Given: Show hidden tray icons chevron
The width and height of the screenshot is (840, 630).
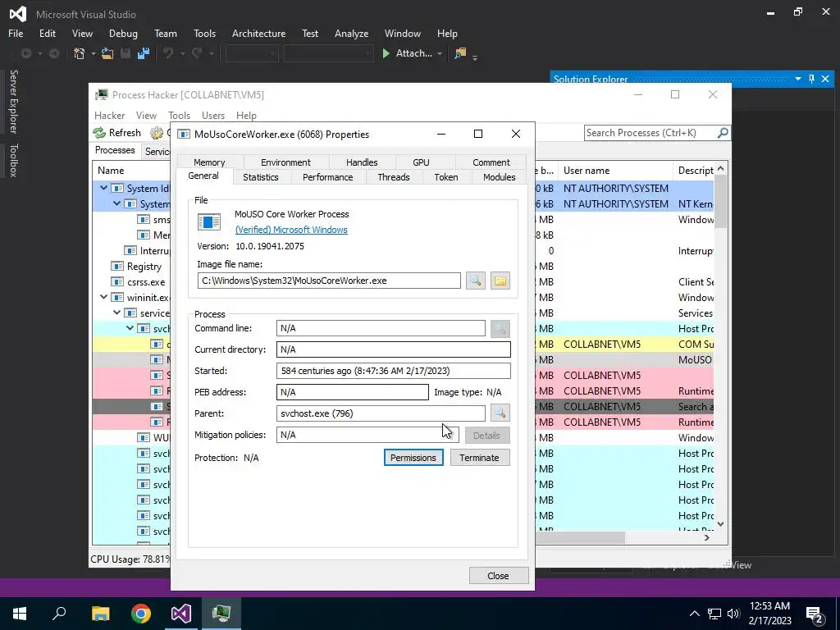Looking at the screenshot, I should pyautogui.click(x=694, y=614).
